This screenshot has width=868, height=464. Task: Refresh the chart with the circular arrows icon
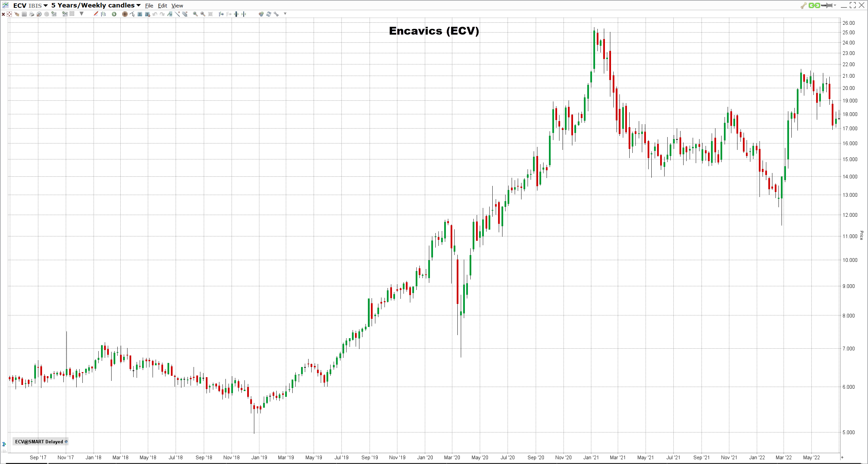click(x=269, y=14)
